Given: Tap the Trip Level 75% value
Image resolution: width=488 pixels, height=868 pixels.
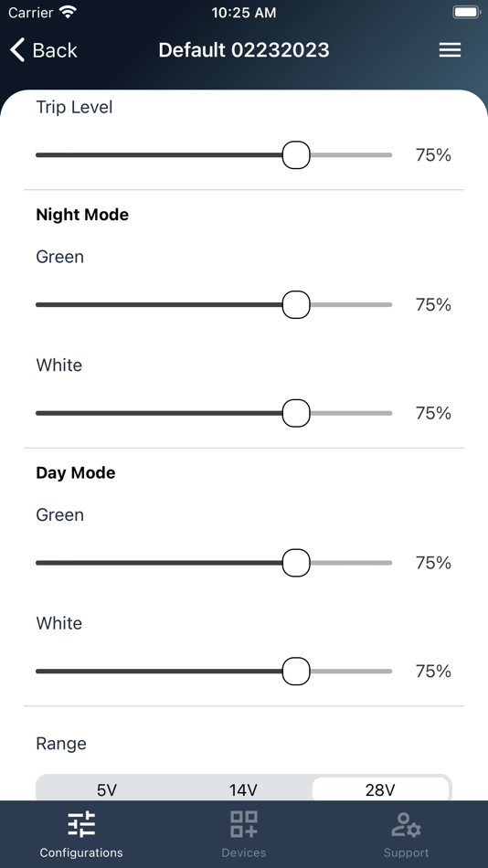Looking at the screenshot, I should pyautogui.click(x=433, y=155).
